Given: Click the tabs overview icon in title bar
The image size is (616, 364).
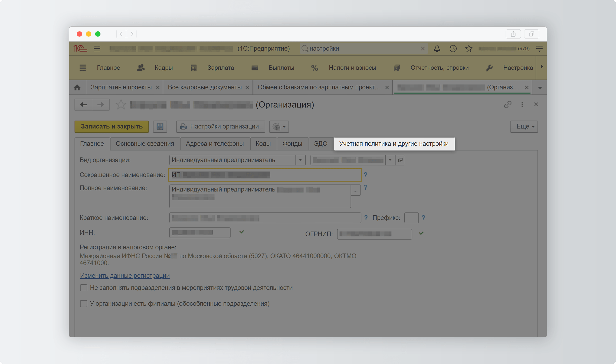Looking at the screenshot, I should 531,34.
